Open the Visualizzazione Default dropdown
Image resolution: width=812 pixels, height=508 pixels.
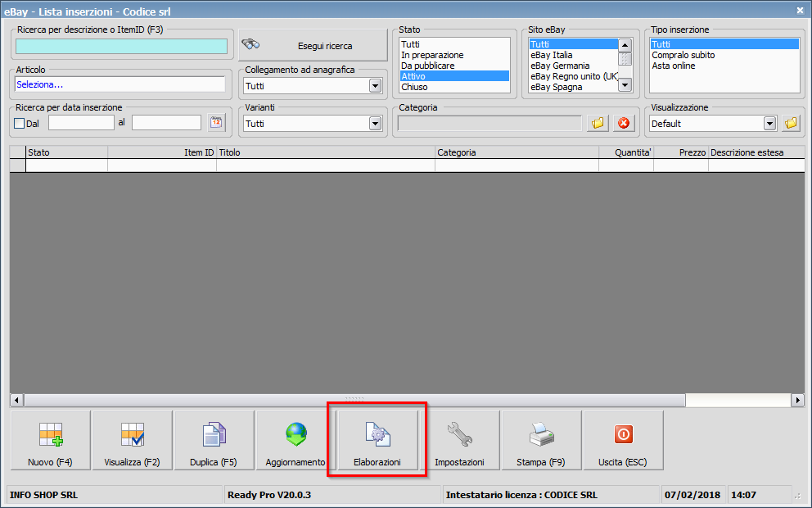point(769,124)
